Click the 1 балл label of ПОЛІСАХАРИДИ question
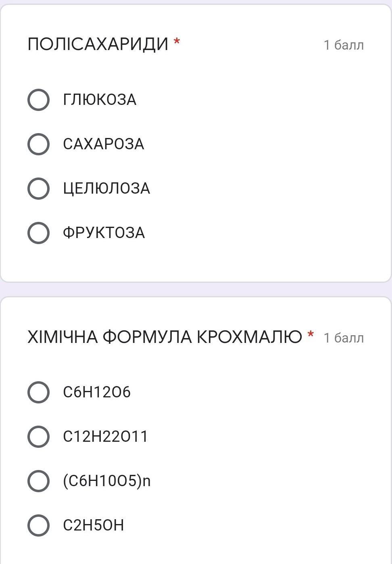Image resolution: width=392 pixels, height=564 pixels. 344,45
